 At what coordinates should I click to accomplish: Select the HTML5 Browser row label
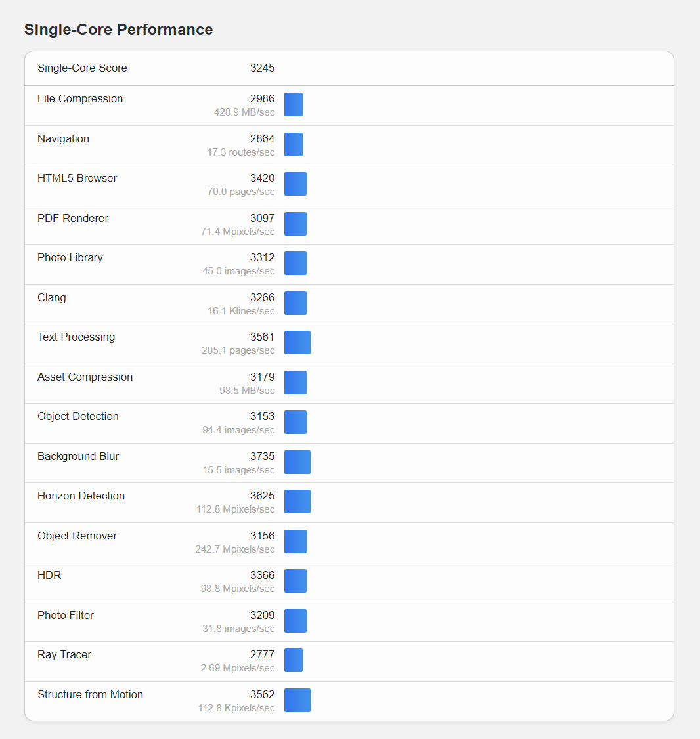[x=77, y=178]
